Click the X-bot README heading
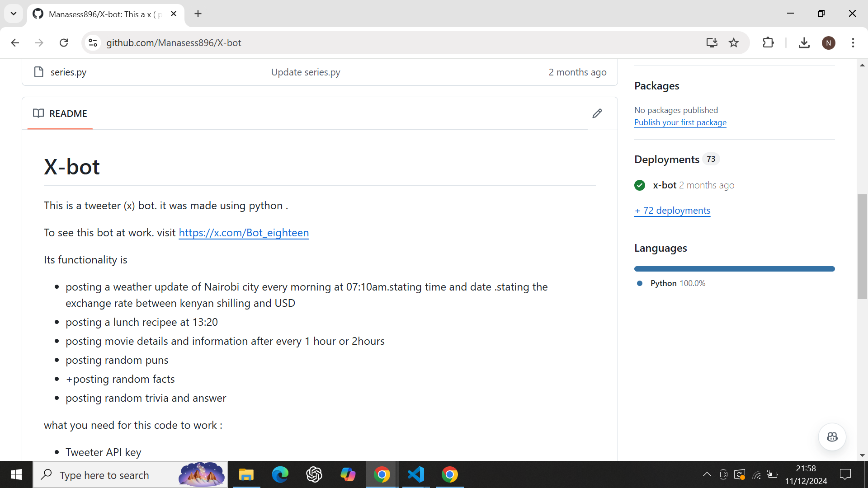This screenshot has height=488, width=868. [71, 167]
